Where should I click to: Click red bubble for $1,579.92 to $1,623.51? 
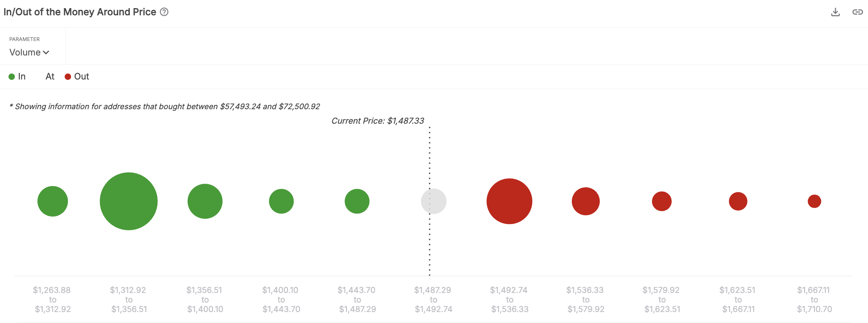click(662, 201)
